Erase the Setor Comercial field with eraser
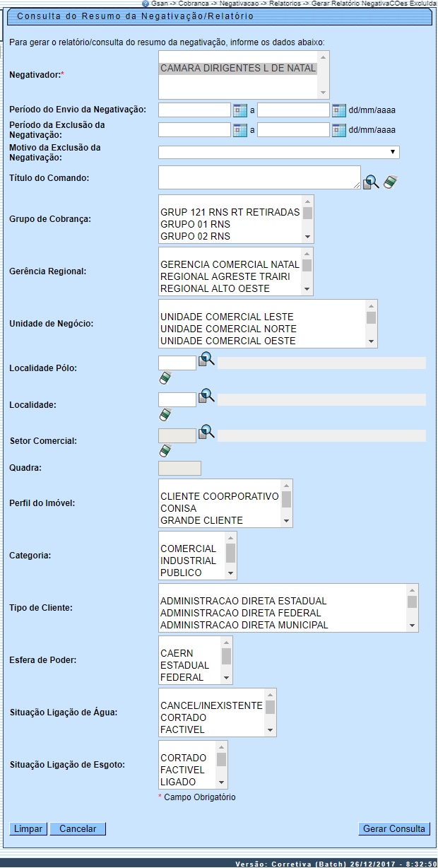 [x=165, y=450]
